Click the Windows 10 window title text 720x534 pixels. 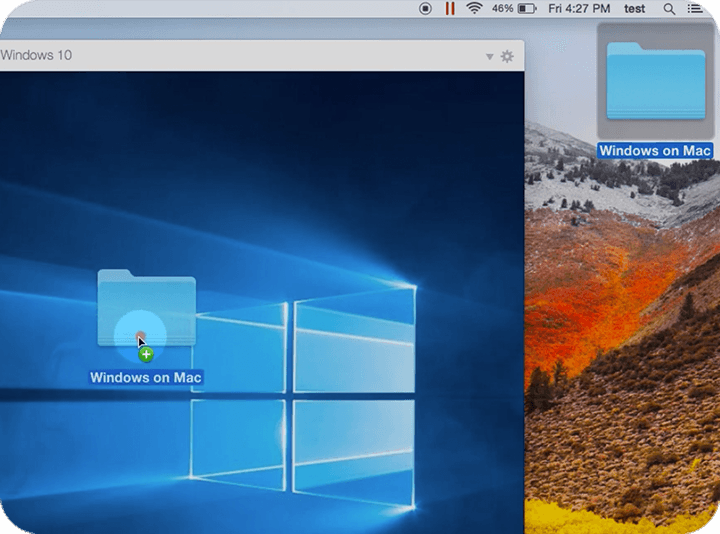coord(36,55)
